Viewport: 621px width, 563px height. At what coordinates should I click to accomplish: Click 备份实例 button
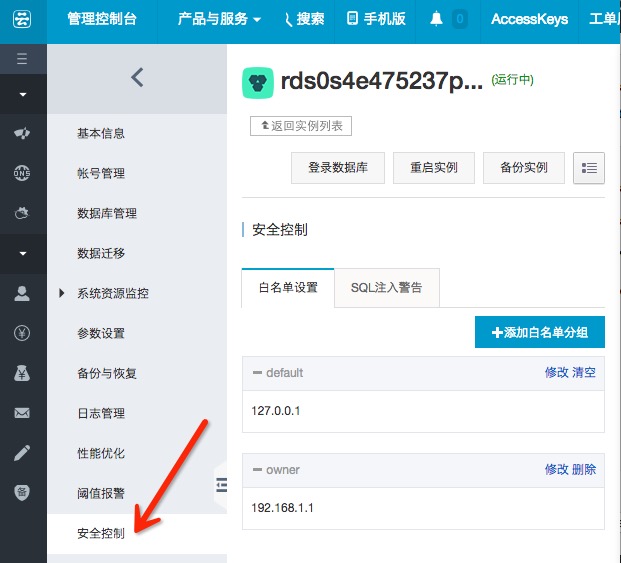[524, 167]
